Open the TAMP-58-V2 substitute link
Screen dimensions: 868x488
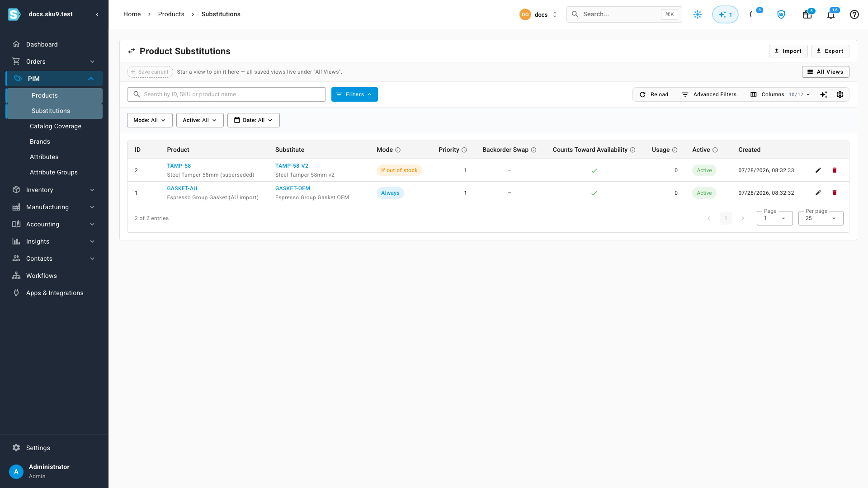click(x=292, y=166)
